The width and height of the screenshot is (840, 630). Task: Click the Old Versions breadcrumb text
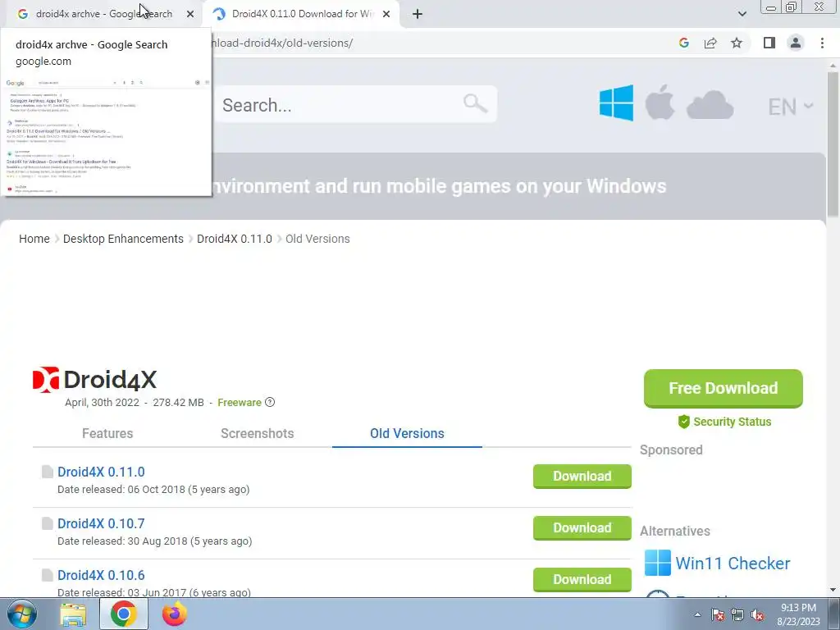(317, 239)
